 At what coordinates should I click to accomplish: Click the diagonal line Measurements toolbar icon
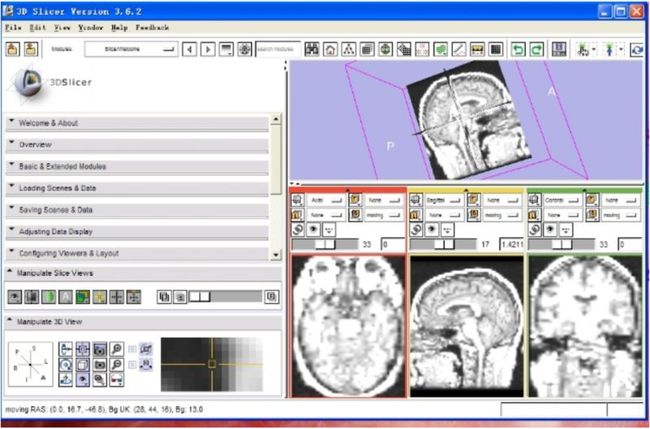pos(459,49)
